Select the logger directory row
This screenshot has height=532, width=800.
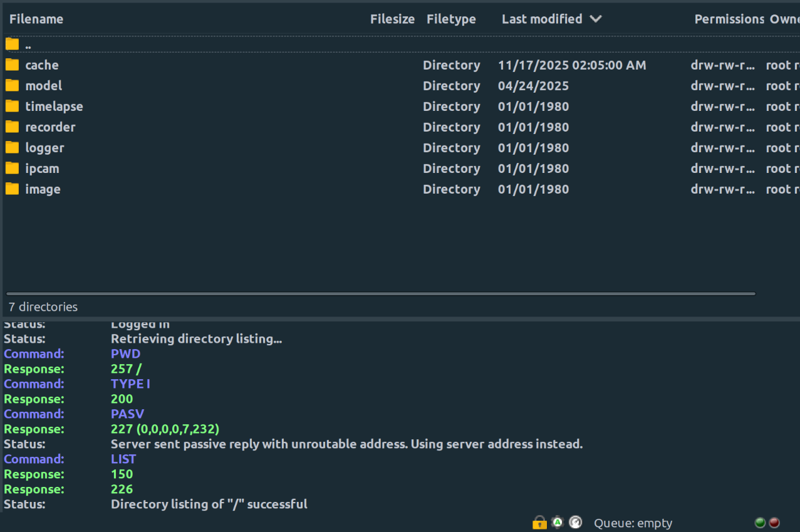[44, 147]
